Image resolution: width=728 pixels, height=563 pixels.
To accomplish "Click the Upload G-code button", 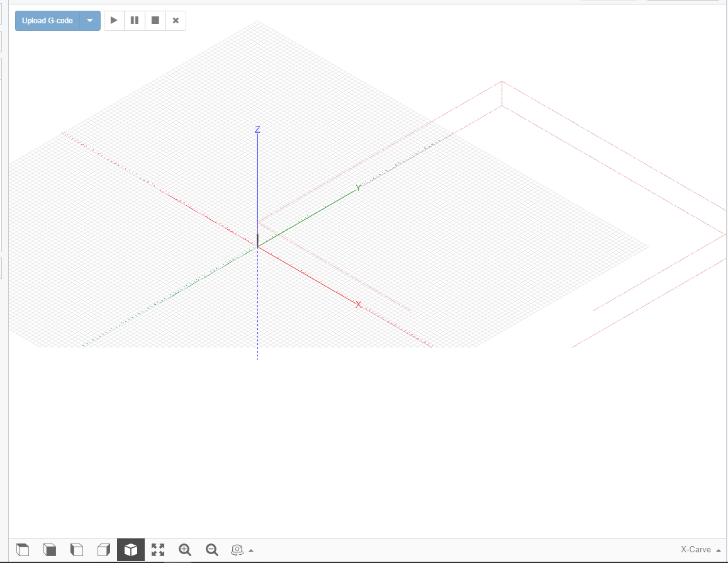I will 47,20.
